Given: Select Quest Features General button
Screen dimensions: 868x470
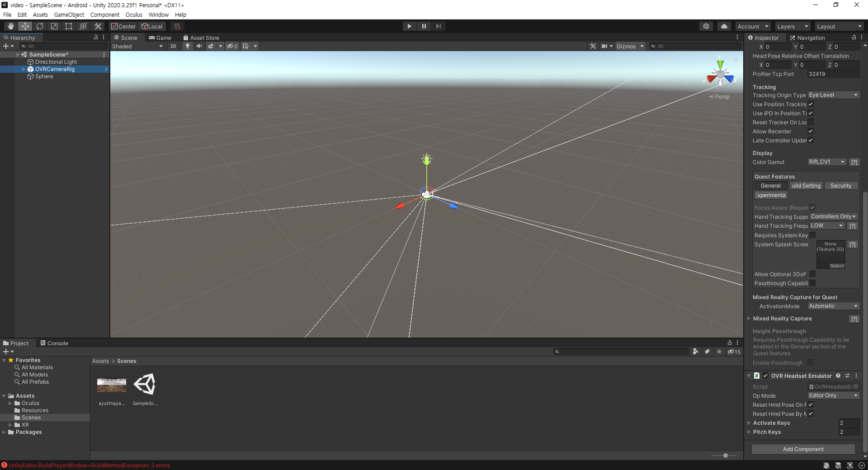Looking at the screenshot, I should [770, 186].
